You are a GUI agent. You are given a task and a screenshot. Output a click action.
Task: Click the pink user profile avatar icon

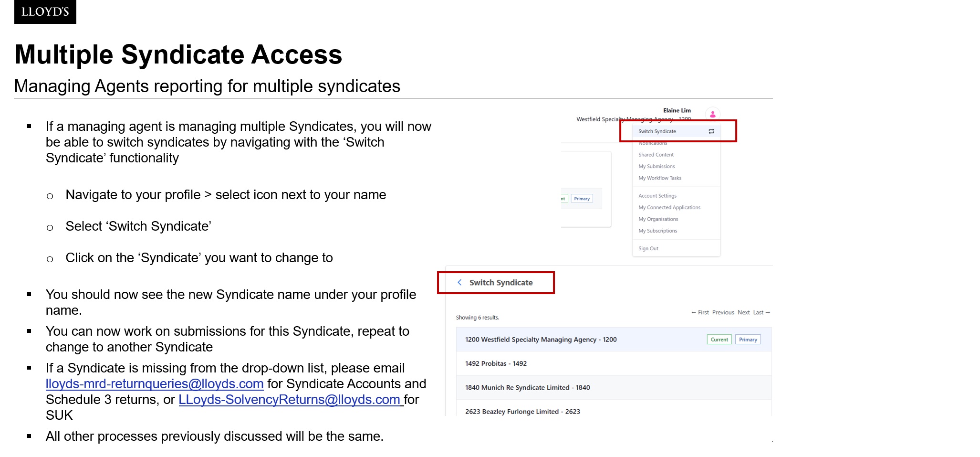(712, 114)
